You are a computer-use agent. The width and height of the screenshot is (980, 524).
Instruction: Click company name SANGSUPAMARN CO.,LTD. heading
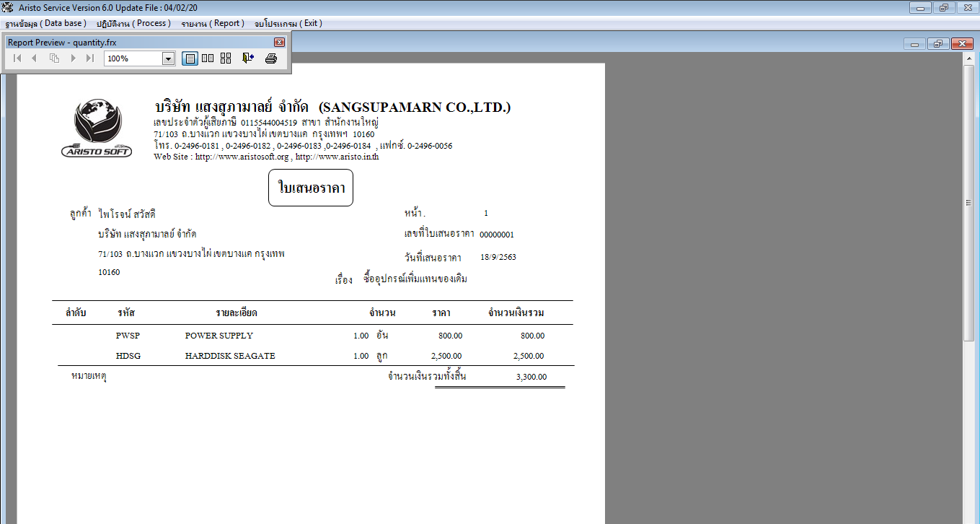pos(415,108)
